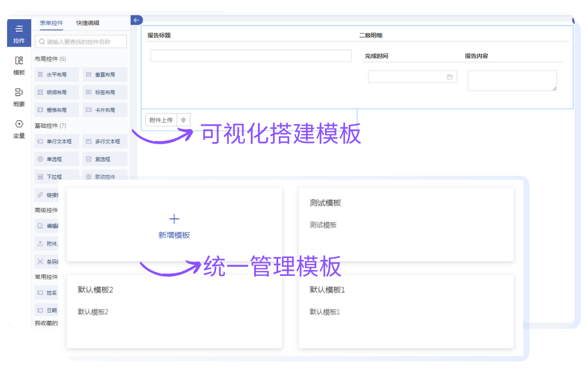The width and height of the screenshot is (588, 381).
Task: Select the 二级明细 section label
Action: click(x=371, y=35)
